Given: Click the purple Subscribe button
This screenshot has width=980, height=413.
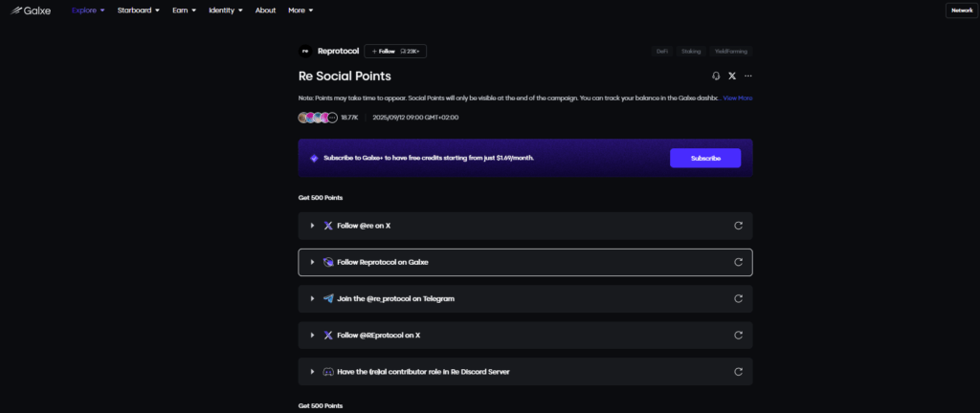Looking at the screenshot, I should coord(704,158).
